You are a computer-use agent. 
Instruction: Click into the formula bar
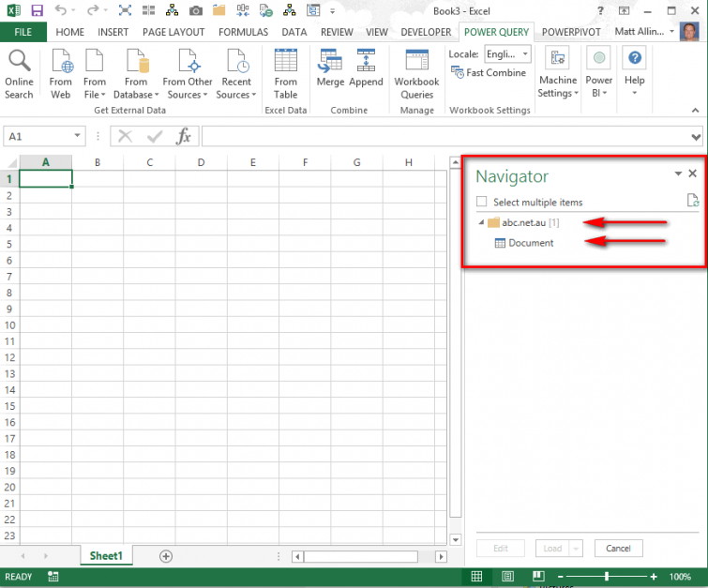[x=445, y=136]
